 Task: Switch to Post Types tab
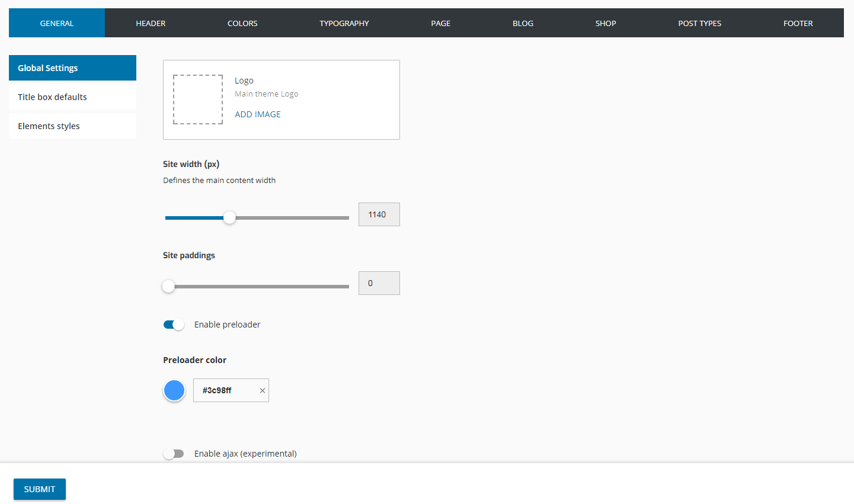point(699,23)
